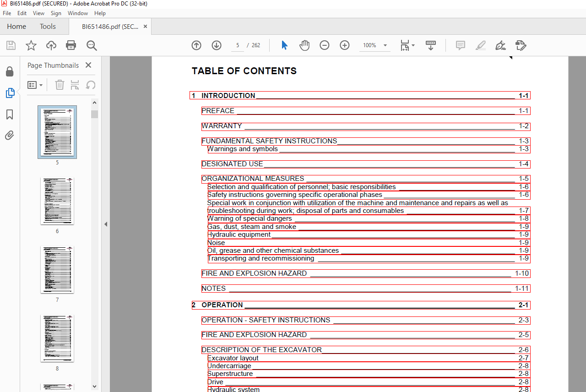Image resolution: width=586 pixels, height=392 pixels.
Task: Toggle the Page Thumbnails sidebar icon
Action: tap(10, 93)
